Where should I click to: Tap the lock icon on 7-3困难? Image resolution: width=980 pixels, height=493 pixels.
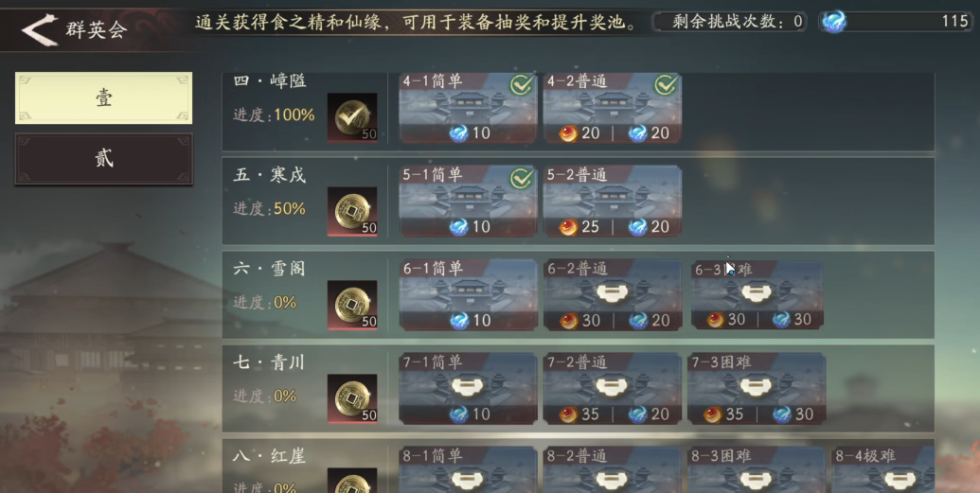tap(756, 387)
